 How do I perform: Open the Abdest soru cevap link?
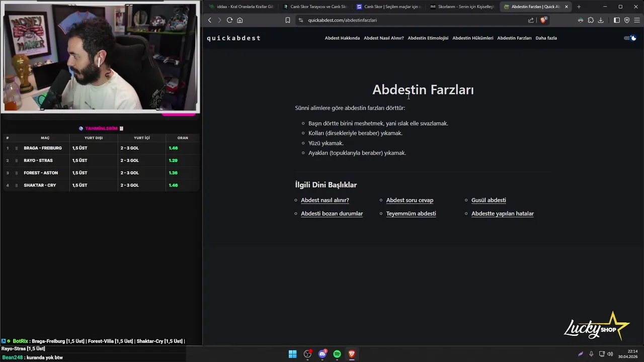point(410,200)
